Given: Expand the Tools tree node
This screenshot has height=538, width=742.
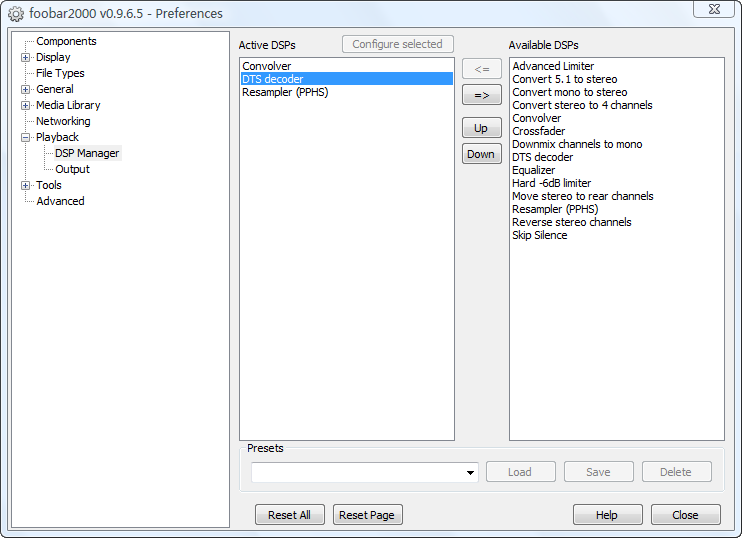Looking at the screenshot, I should [26, 185].
